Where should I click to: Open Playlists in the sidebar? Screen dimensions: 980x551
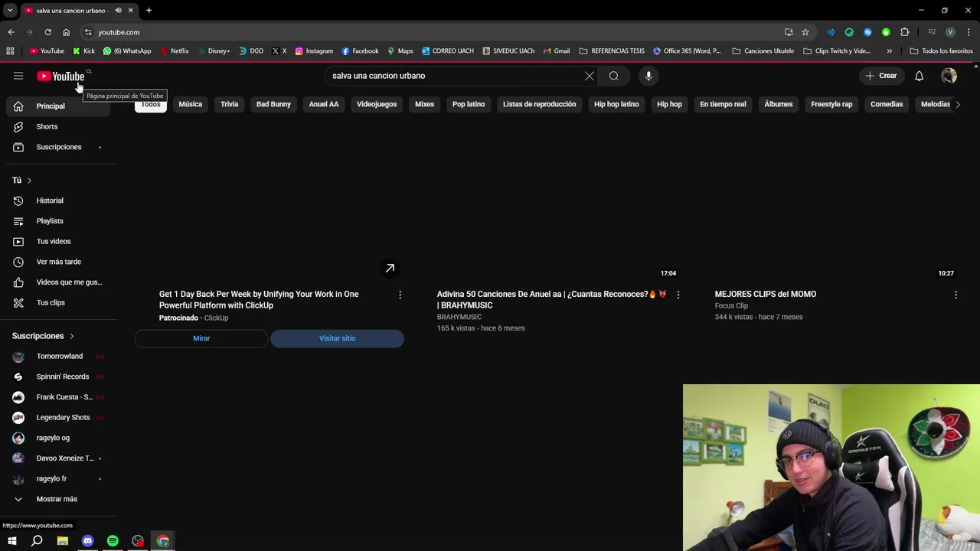pos(58,221)
